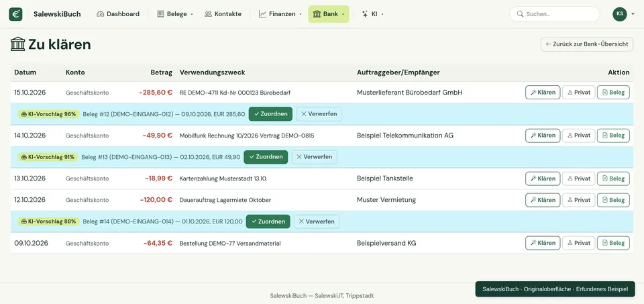Click the date 15.10.2026
Image resolution: width=644 pixels, height=304 pixels.
tap(30, 93)
